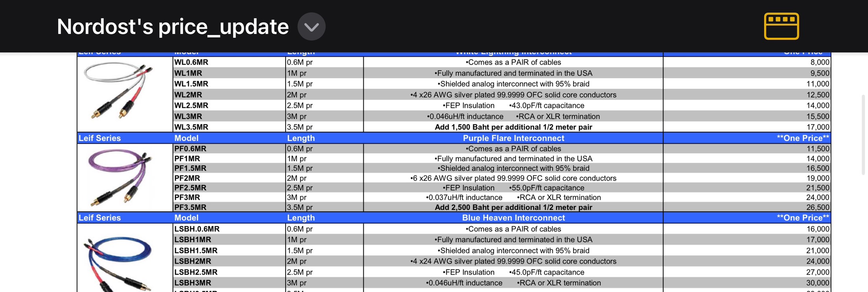Click the Blue Heaven Length column header
This screenshot has width=868, height=292.
(x=301, y=218)
